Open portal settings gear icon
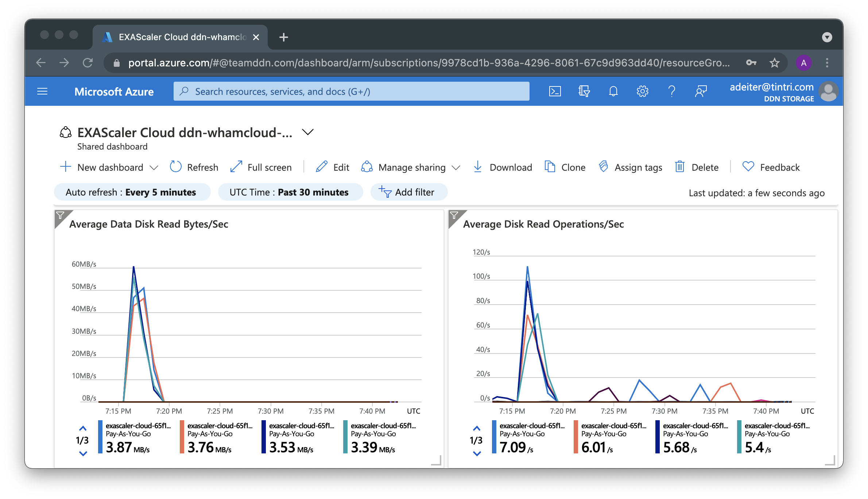 [642, 91]
